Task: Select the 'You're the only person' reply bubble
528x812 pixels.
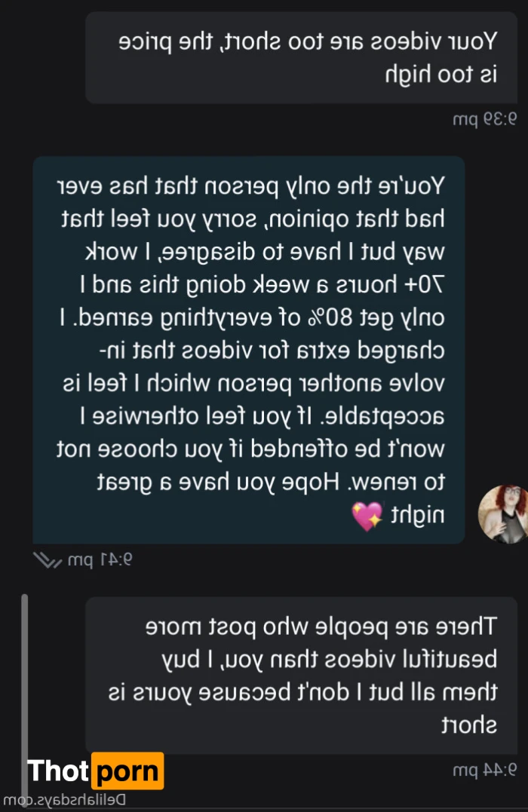Action: [249, 350]
